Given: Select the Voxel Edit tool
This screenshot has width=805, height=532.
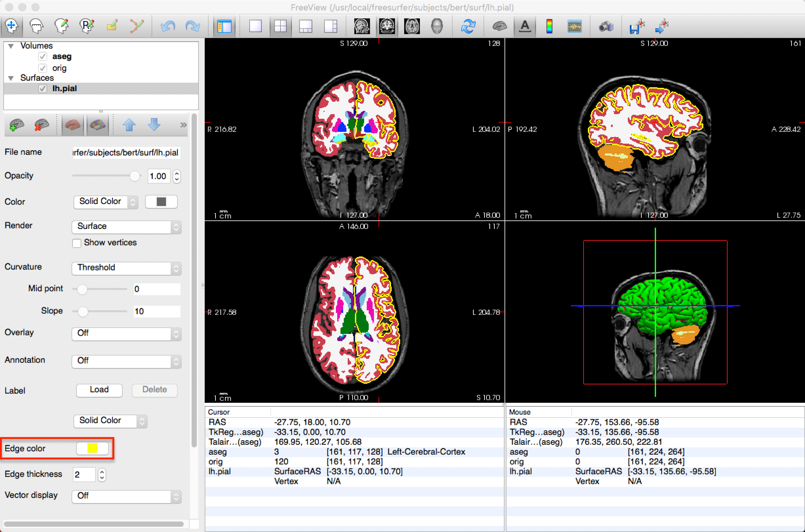Looking at the screenshot, I should tap(61, 26).
